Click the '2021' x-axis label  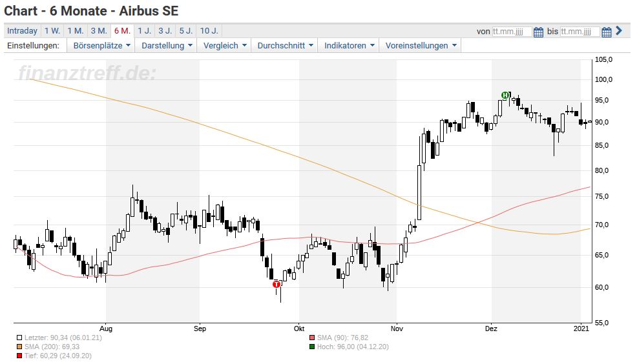pos(581,329)
